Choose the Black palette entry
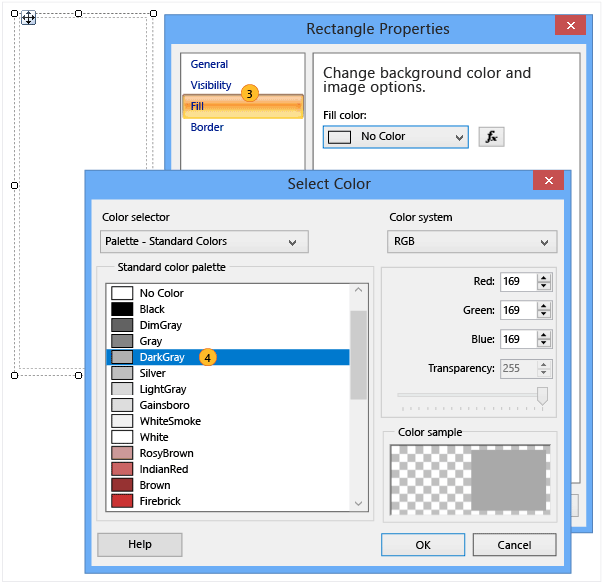Viewport: 602px width, 583px height. point(228,309)
